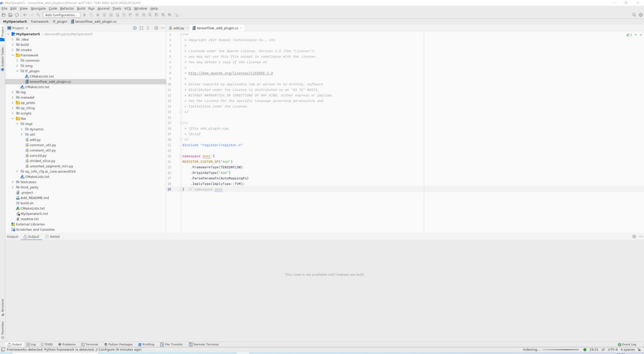Click the UTF-8 encoding selector
The image size is (644, 354).
612,350
